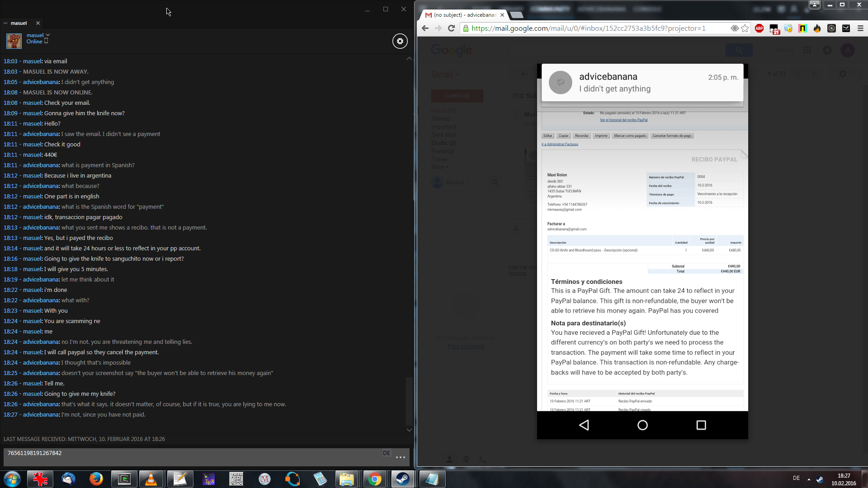The height and width of the screenshot is (488, 868).
Task: Expand masuel status dropdown arrow
Action: tap(48, 35)
